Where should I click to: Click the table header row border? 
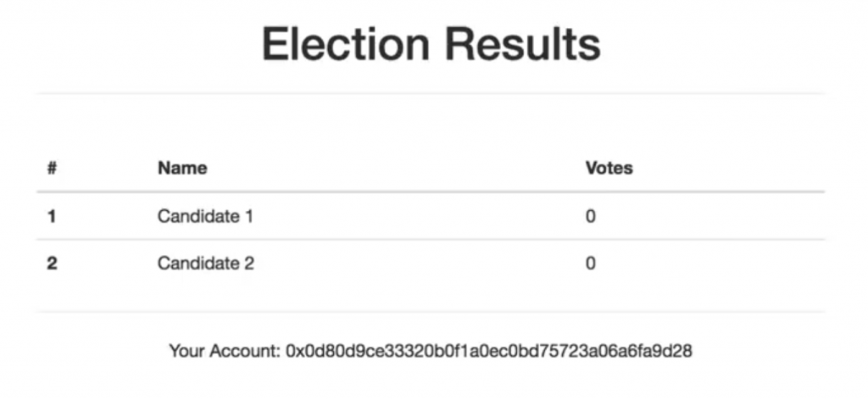(x=431, y=192)
